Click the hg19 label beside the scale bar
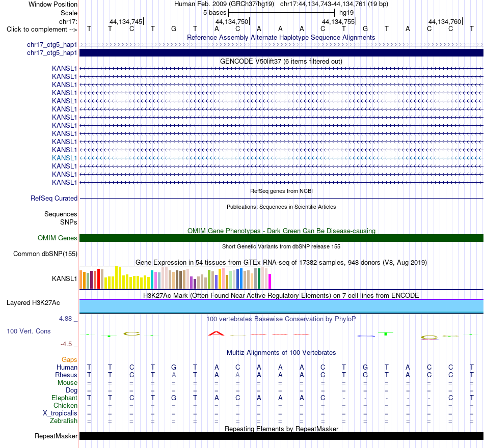Image resolution: width=484 pixels, height=448 pixels. [346, 13]
